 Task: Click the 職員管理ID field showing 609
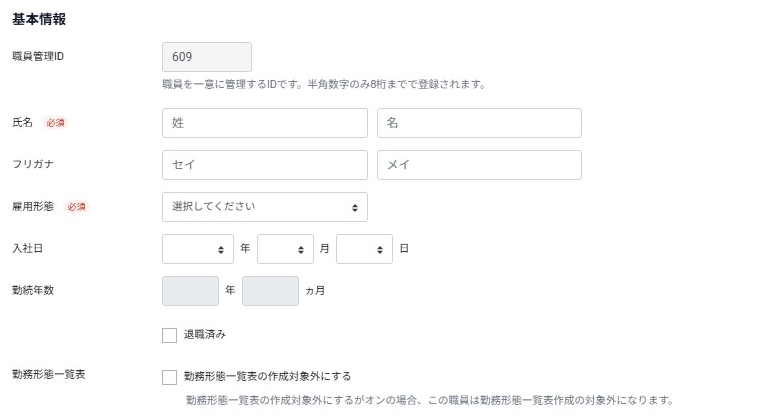pos(207,57)
